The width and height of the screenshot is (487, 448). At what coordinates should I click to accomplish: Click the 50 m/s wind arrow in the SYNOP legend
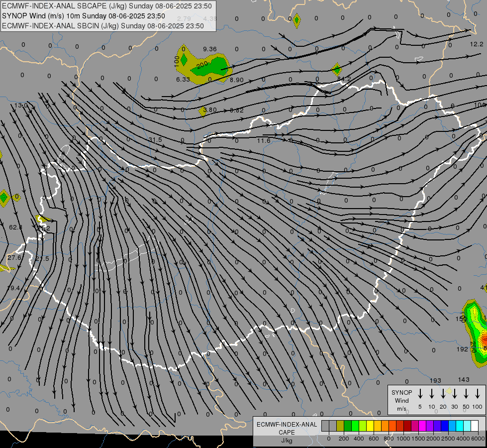pos(466,394)
